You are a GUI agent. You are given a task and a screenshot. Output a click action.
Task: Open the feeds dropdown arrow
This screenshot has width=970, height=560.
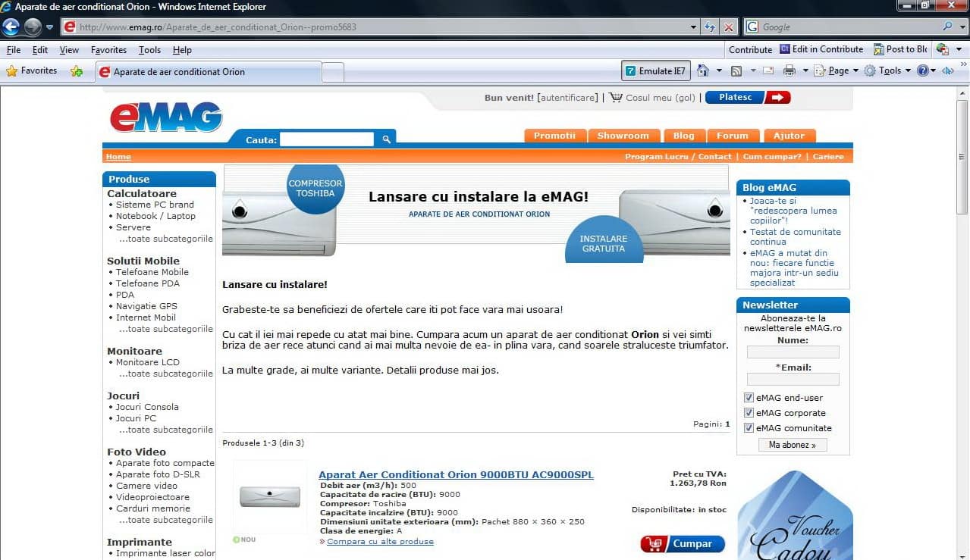(x=753, y=71)
